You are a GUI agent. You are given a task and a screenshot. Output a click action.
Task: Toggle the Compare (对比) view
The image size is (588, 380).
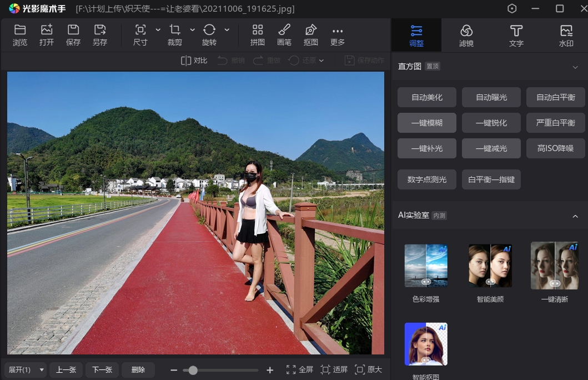[194, 61]
